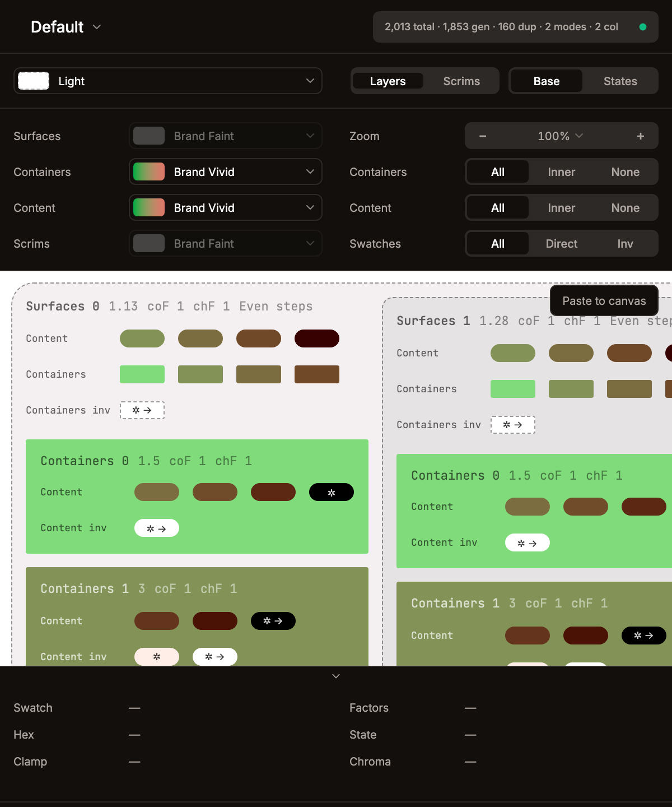
Task: Click the black asterisk-arrow swatch in Containers 1
Action: coord(273,621)
